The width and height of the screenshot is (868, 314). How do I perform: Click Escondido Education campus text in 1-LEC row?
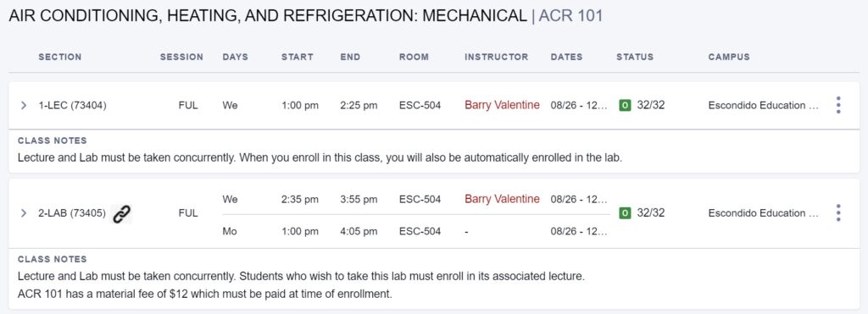pyautogui.click(x=764, y=105)
